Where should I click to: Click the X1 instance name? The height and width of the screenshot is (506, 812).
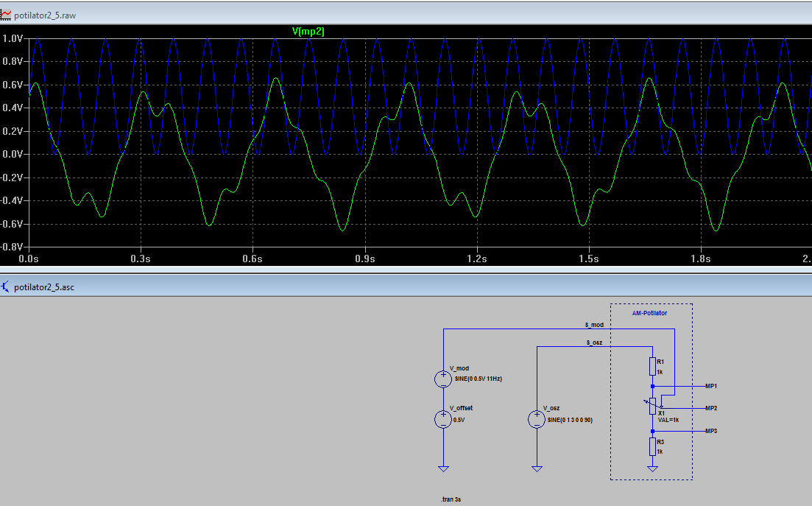click(661, 413)
